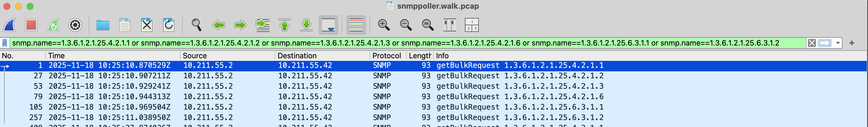
Task: Restart the current capture via green fin icon
Action: point(53,25)
